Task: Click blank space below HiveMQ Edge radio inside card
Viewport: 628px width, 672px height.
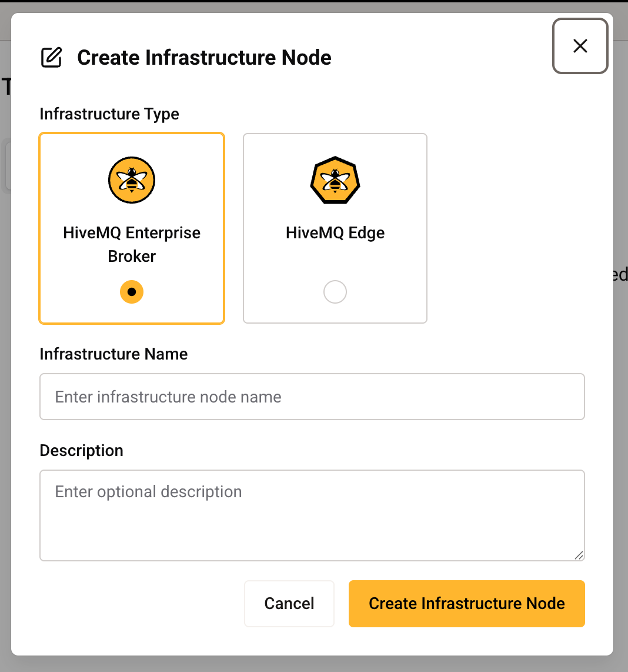Action: (x=335, y=314)
